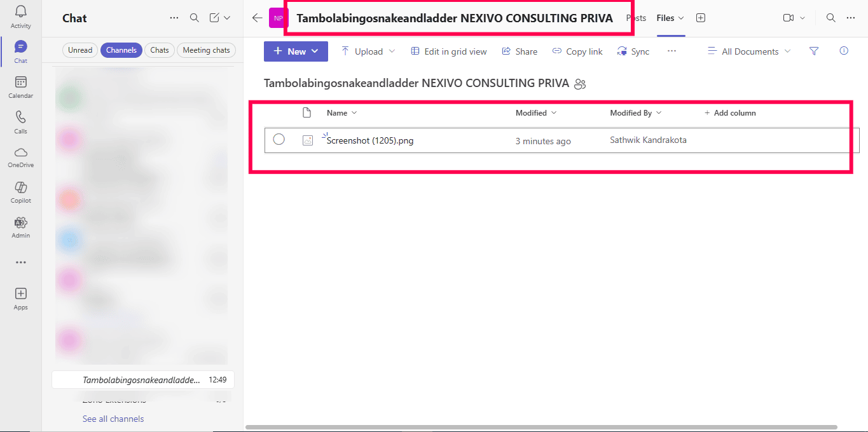Open the Modified column header menu
Image resolution: width=868 pixels, height=432 pixels.
click(536, 113)
